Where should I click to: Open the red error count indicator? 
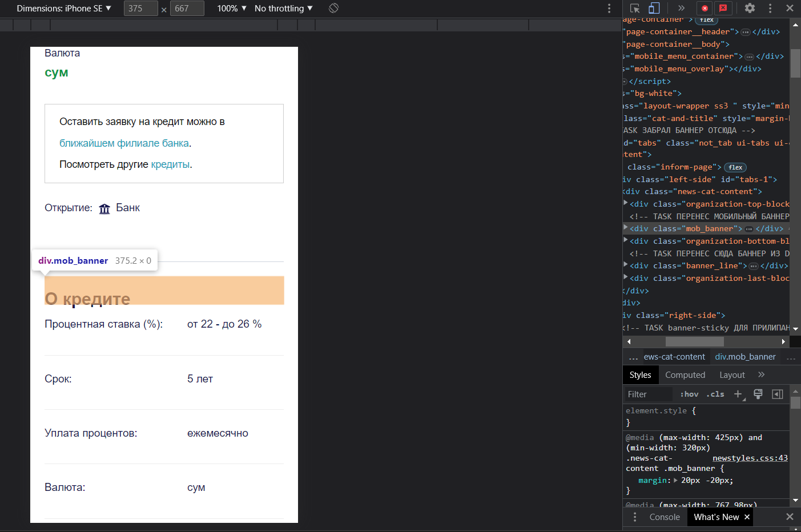(705, 8)
